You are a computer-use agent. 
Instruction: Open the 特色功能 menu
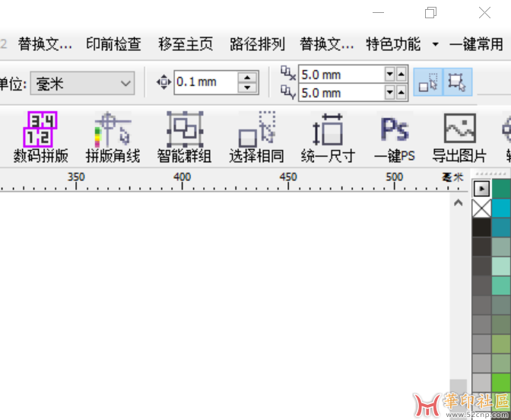(393, 44)
